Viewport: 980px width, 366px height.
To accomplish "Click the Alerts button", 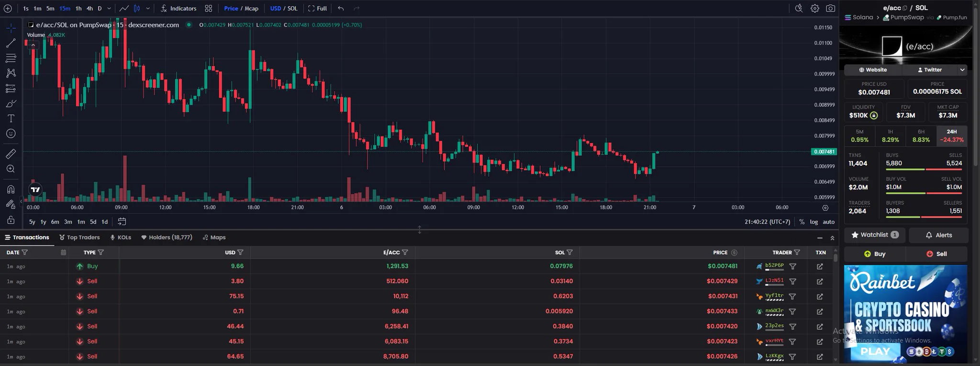I will coord(938,235).
